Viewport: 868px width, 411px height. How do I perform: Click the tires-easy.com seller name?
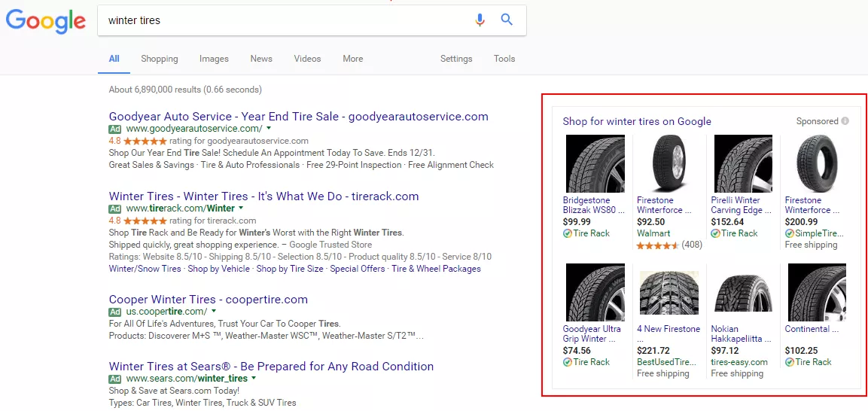[739, 362]
